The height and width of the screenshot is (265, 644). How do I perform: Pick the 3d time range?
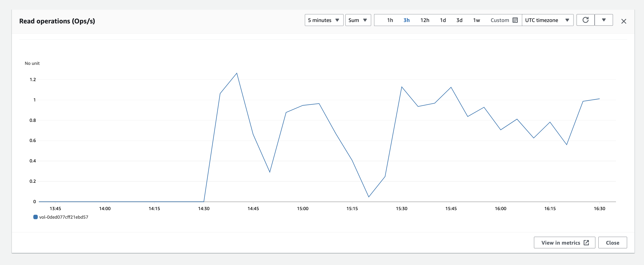click(x=459, y=20)
